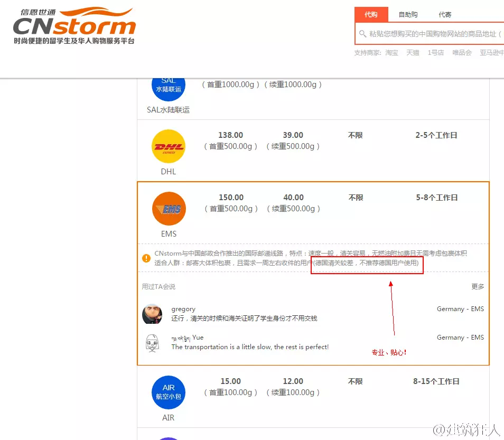Click the DHL Express logo icon
504x440 pixels.
169,146
